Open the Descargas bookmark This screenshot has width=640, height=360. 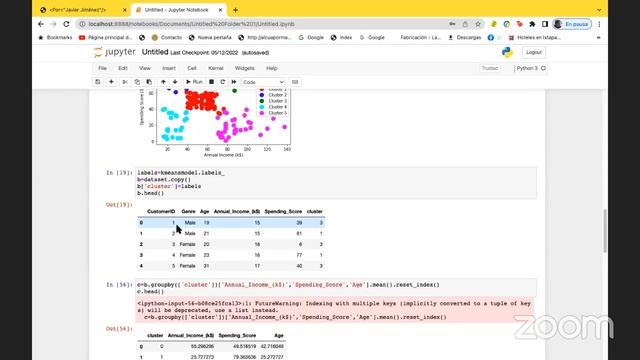pos(464,38)
